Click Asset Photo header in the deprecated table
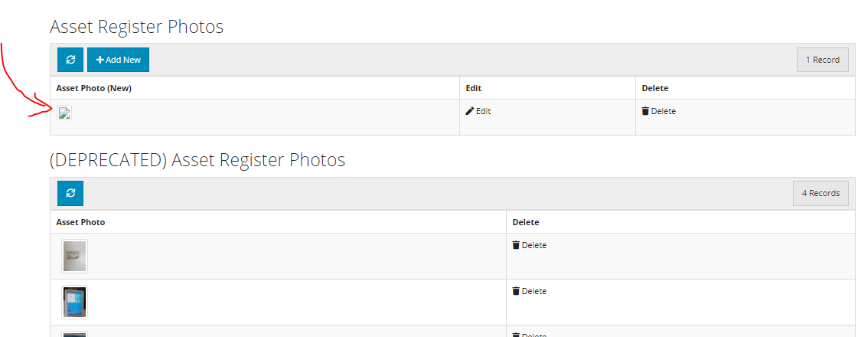The height and width of the screenshot is (337, 868). pyautogui.click(x=80, y=222)
